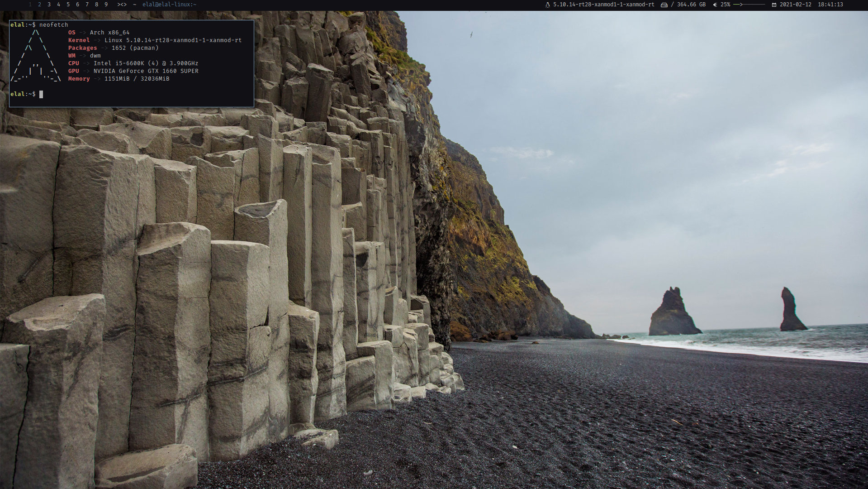The height and width of the screenshot is (489, 868).
Task: Click the Tux penguin kernel icon
Action: click(x=548, y=5)
